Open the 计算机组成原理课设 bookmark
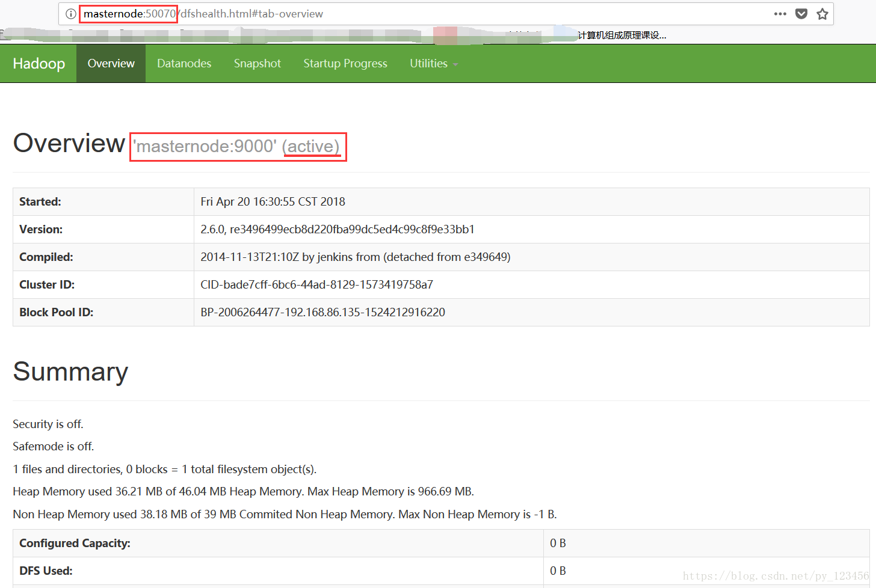This screenshot has width=876, height=588. tap(622, 35)
